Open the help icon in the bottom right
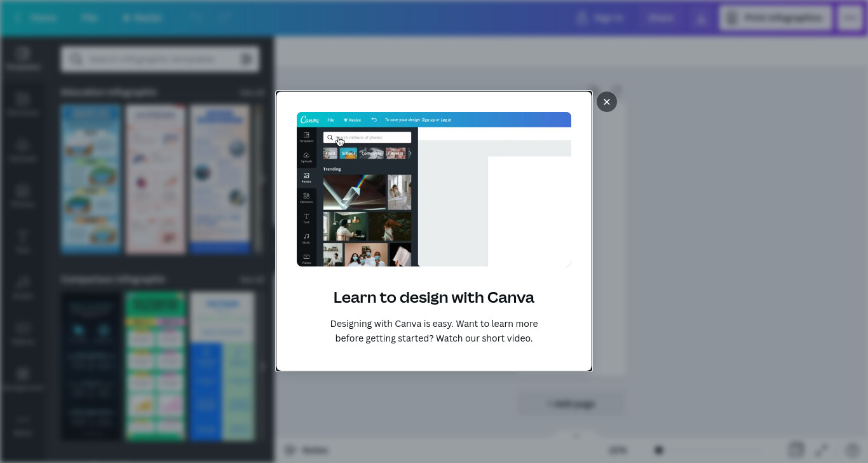The height and width of the screenshot is (463, 868). (x=852, y=450)
